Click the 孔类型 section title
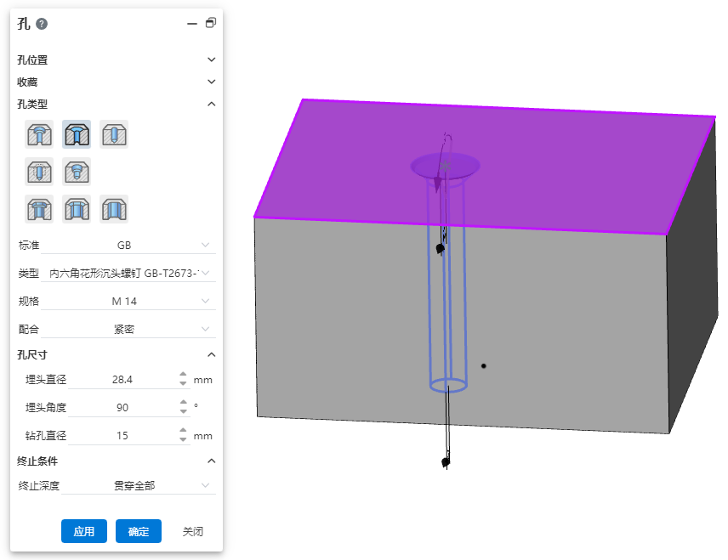The image size is (728, 560). point(32,105)
